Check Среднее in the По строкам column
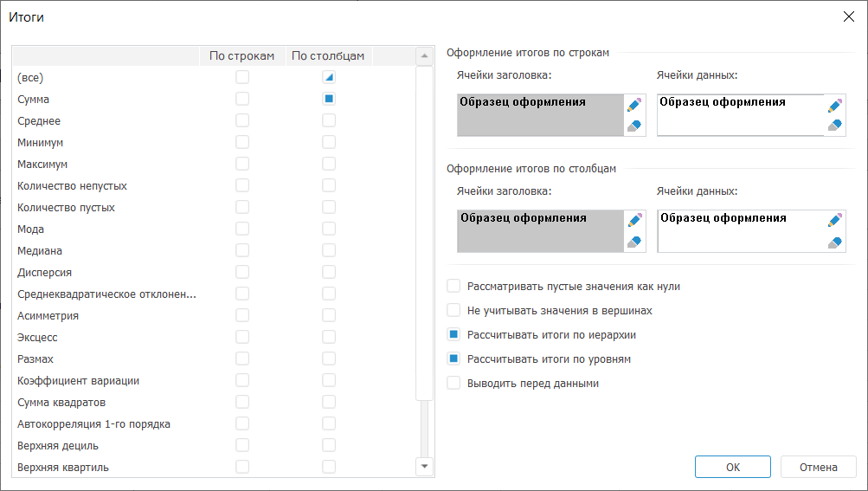The image size is (868, 491). point(242,120)
